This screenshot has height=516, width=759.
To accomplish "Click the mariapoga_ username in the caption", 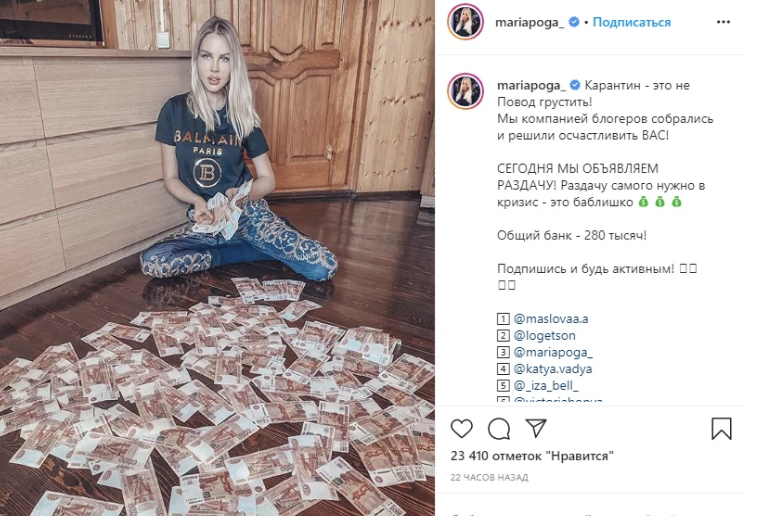I will (531, 86).
